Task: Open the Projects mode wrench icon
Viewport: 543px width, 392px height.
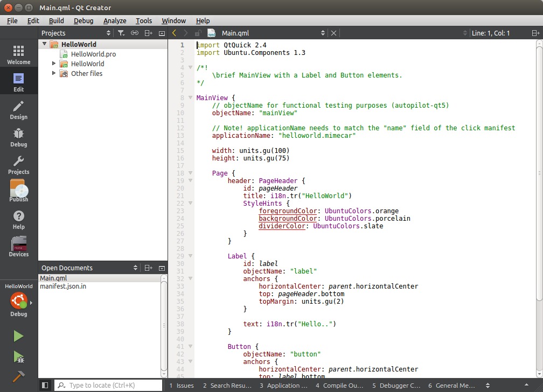Action: pyautogui.click(x=19, y=164)
